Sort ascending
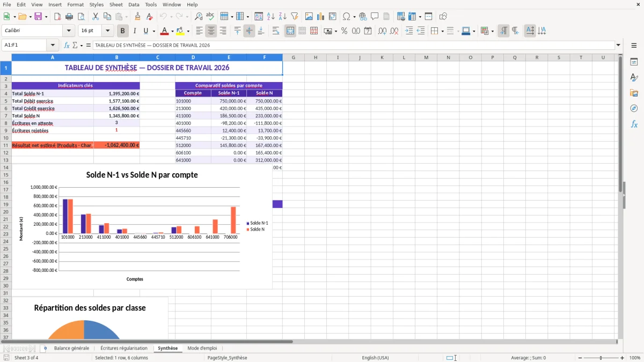The height and width of the screenshot is (362, 644). coord(271,17)
